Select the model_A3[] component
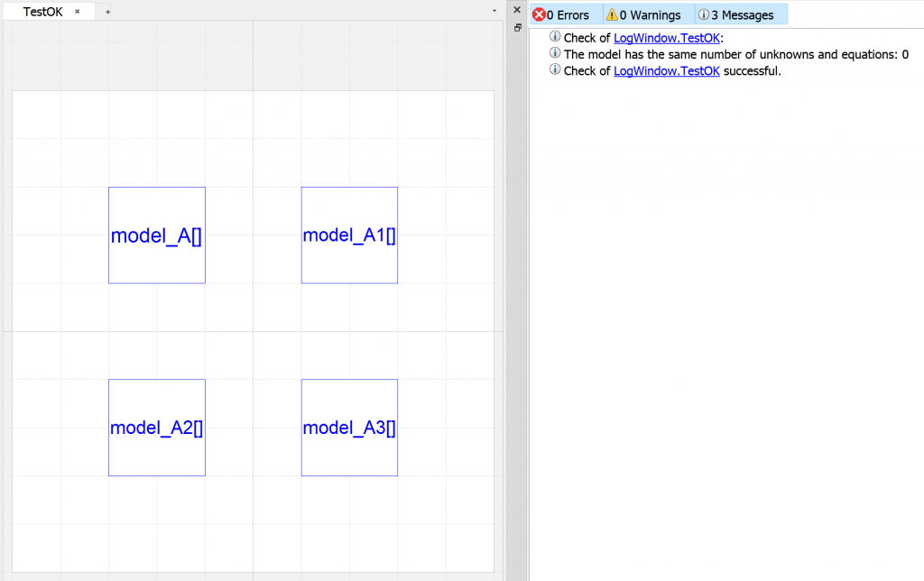924x581 pixels. point(349,428)
